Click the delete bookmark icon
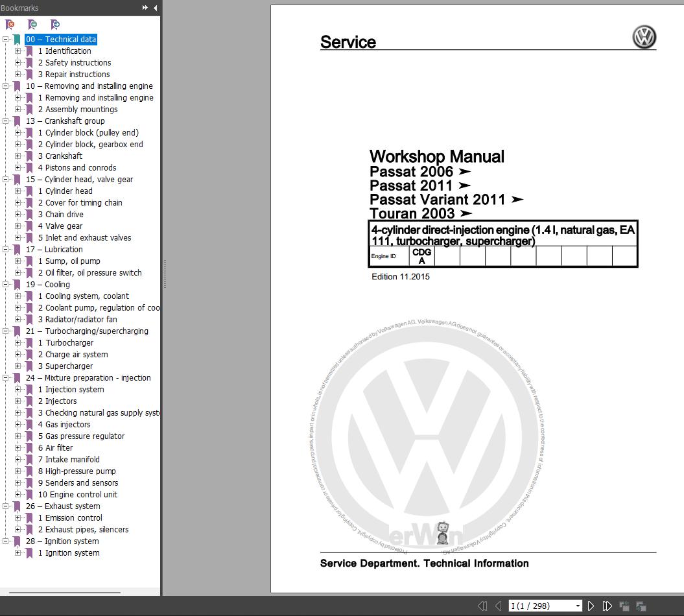684x616 pixels. (10, 24)
